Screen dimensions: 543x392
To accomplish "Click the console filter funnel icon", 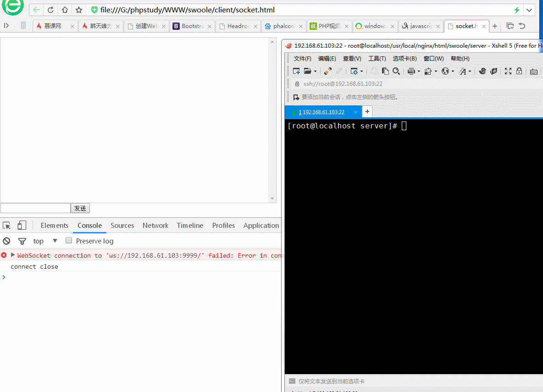I will pos(22,241).
